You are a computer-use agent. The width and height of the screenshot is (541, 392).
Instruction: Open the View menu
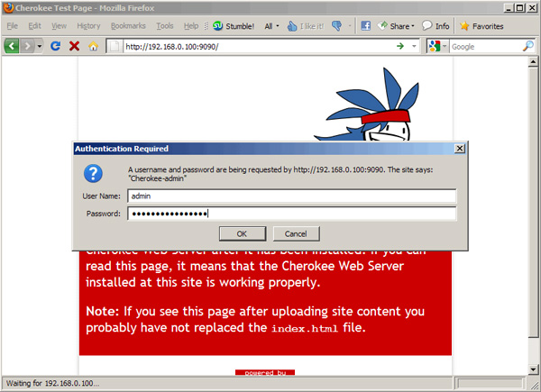point(59,26)
